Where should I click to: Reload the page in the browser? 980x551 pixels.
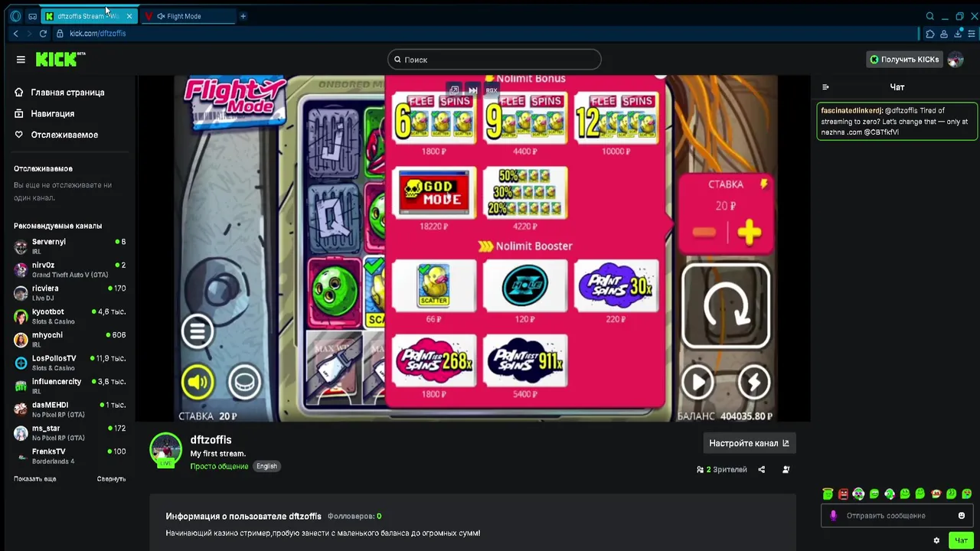coord(43,34)
